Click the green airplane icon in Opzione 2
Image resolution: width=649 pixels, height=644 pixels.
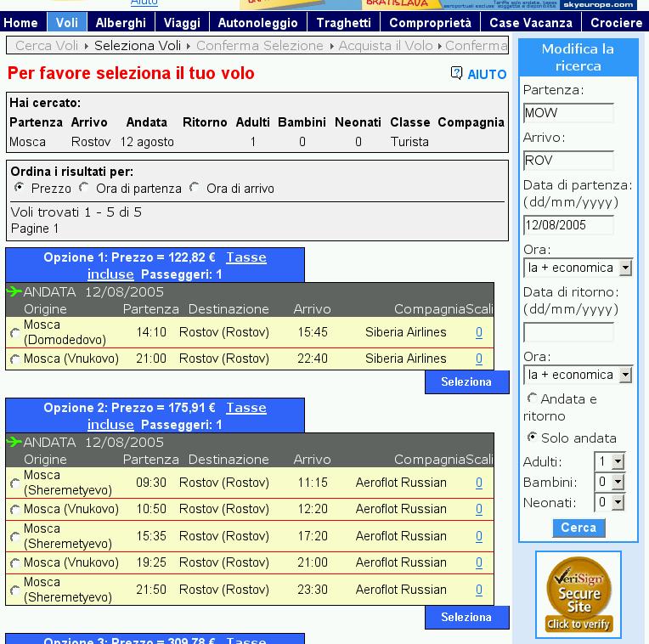click(14, 442)
